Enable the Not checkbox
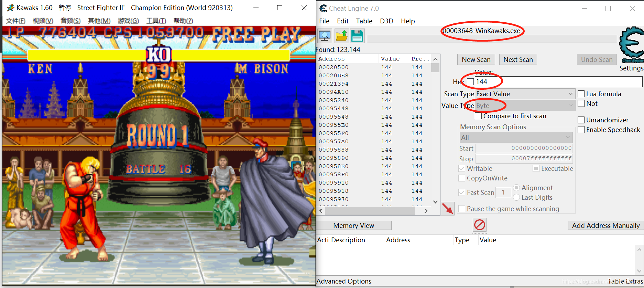 click(581, 103)
